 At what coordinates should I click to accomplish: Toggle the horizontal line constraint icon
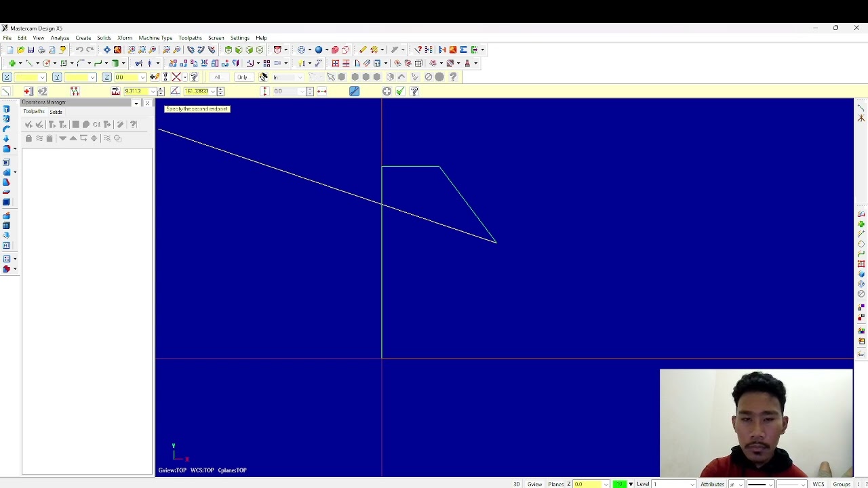click(x=321, y=91)
